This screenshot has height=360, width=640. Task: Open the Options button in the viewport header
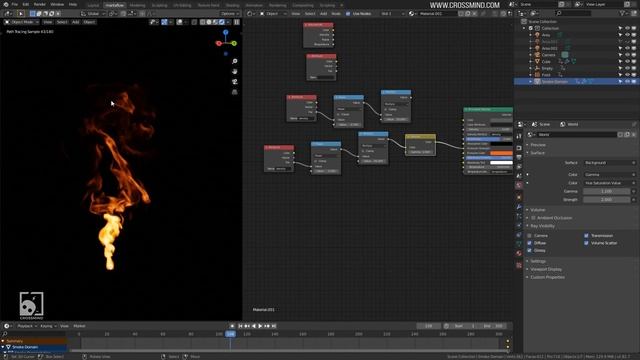229,13
